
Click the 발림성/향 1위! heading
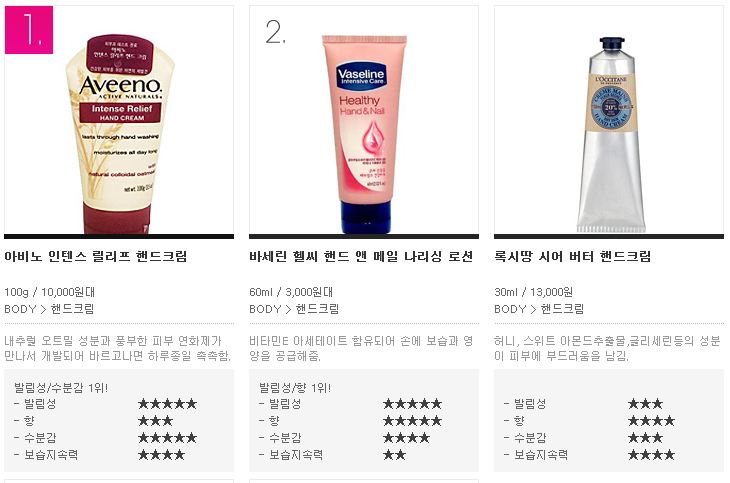tap(295, 388)
